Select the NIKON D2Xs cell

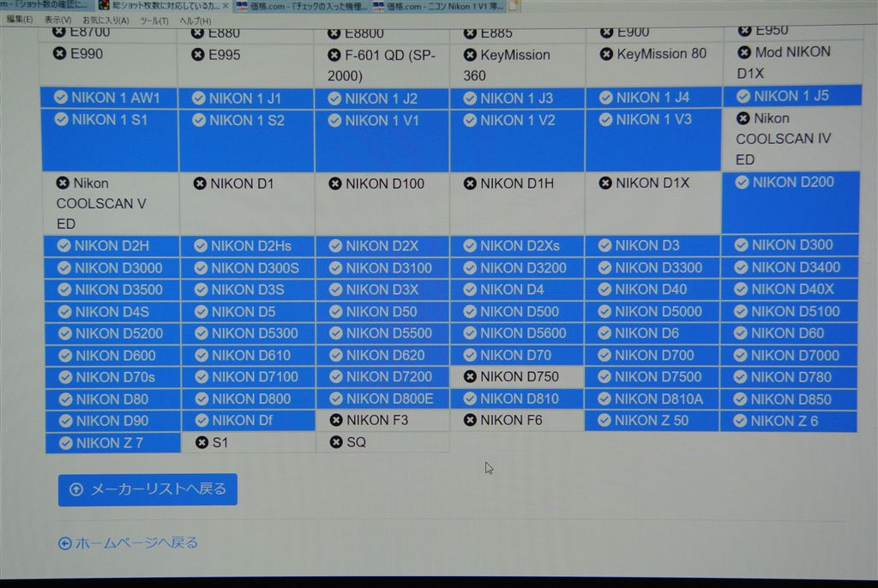coord(517,245)
